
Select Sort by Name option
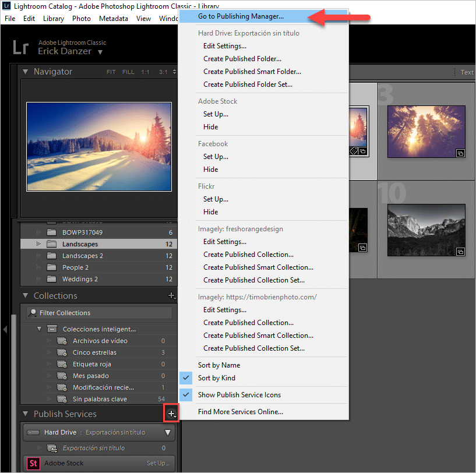point(219,365)
